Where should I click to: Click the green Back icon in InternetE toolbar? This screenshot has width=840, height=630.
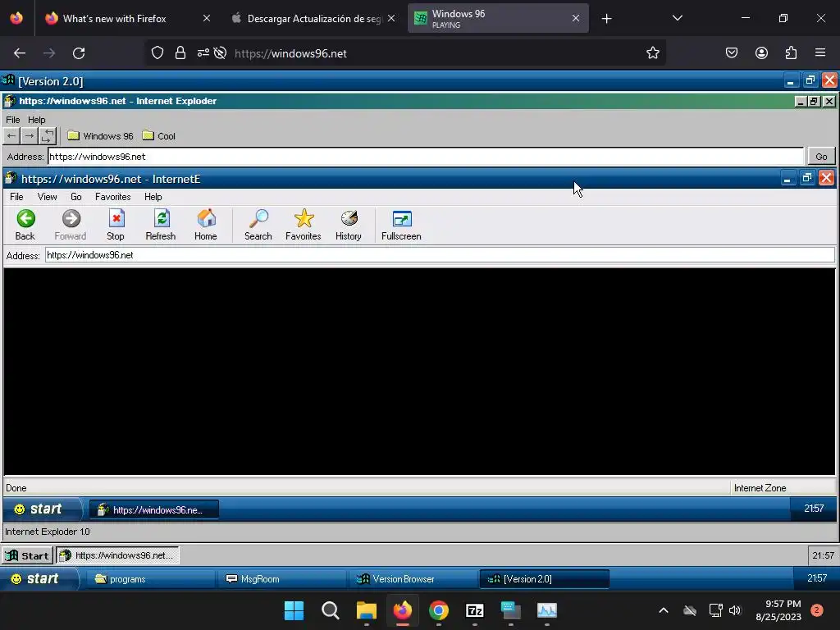(25, 218)
